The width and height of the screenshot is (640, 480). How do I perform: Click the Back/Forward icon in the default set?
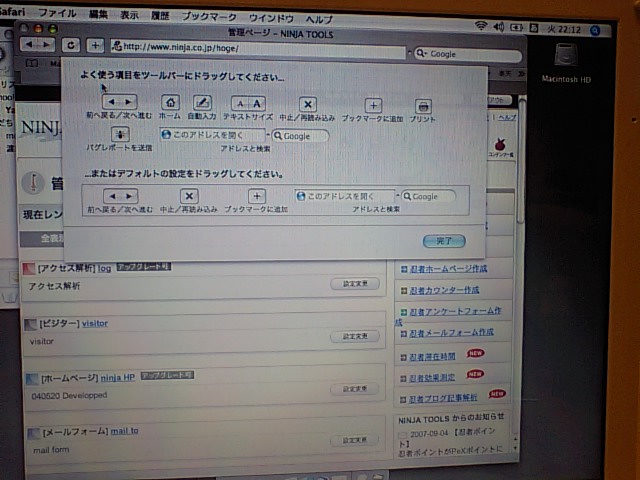(120, 196)
